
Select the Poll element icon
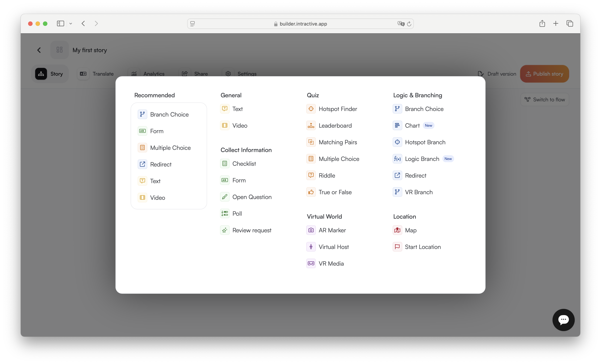tap(225, 214)
